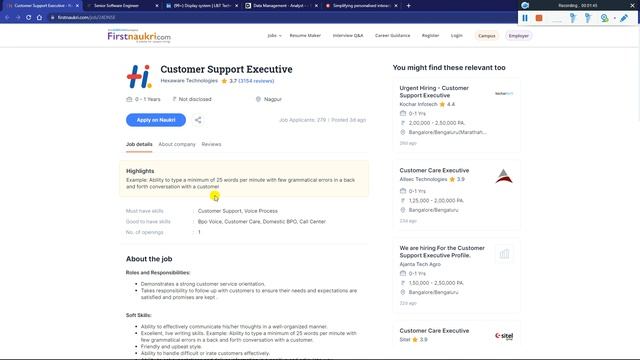640x360 pixels.
Task: Click the Campus button
Action: coord(487,36)
